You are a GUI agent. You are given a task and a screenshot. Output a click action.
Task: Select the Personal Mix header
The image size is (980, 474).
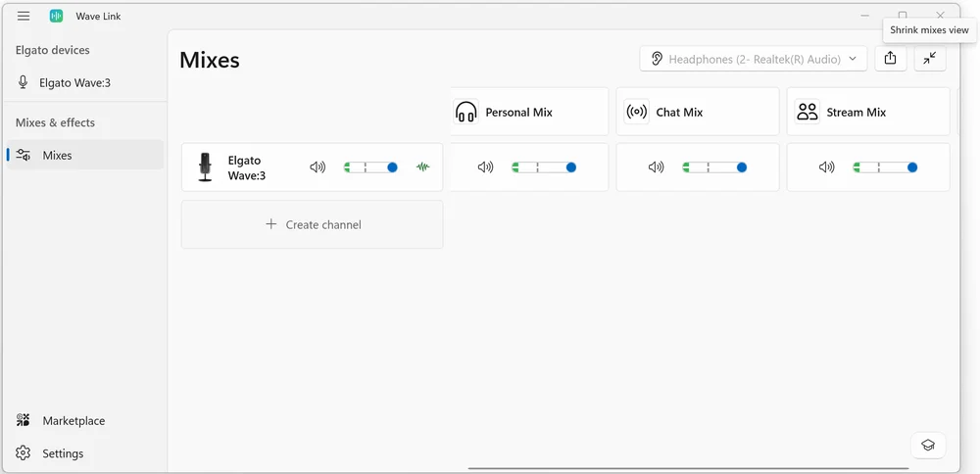(529, 112)
